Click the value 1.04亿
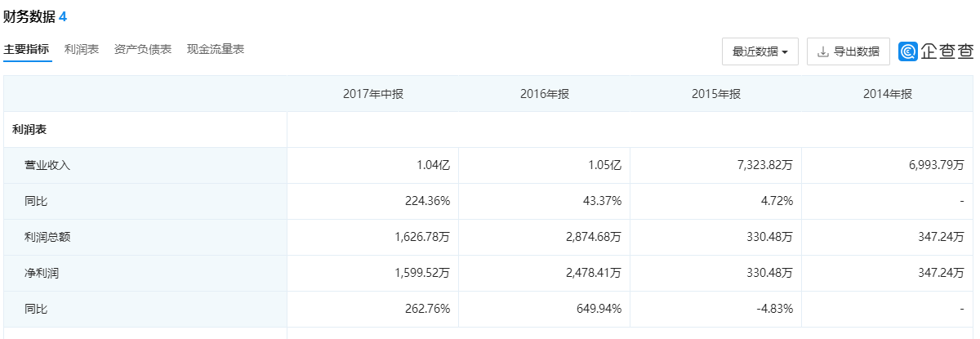980x339 pixels. pos(433,165)
